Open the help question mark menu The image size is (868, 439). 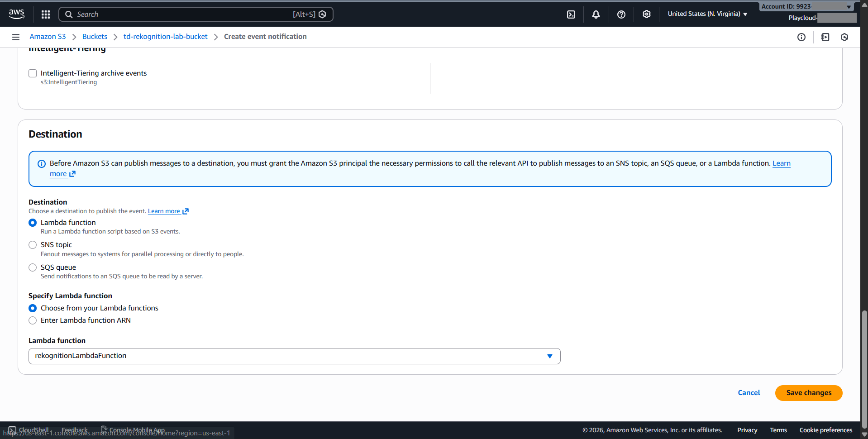click(x=621, y=14)
